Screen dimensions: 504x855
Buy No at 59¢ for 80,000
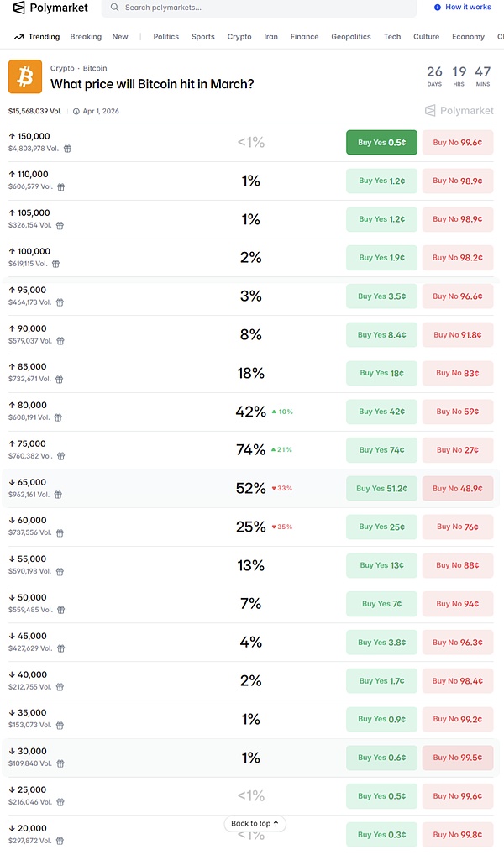457,412
